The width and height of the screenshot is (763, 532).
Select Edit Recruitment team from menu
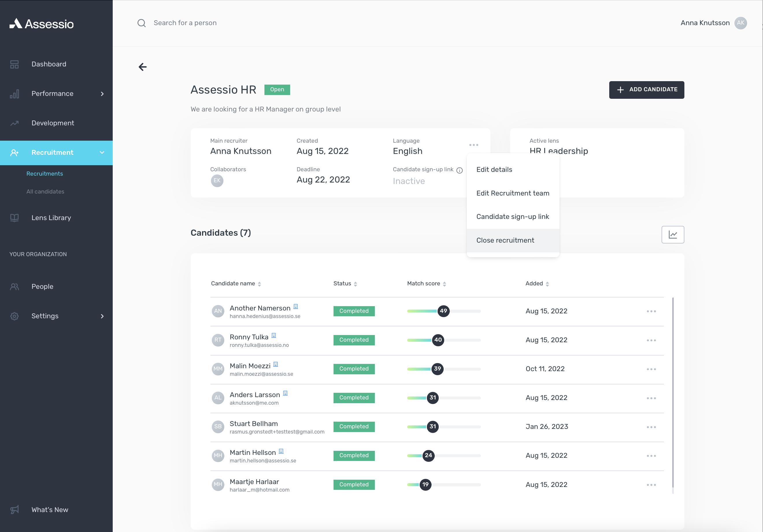point(513,193)
